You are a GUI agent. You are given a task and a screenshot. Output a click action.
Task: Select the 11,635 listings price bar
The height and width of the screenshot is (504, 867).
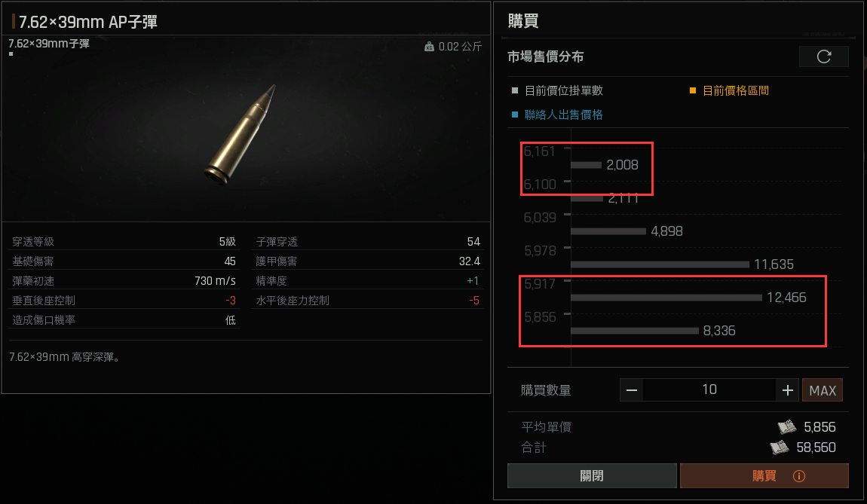(660, 264)
